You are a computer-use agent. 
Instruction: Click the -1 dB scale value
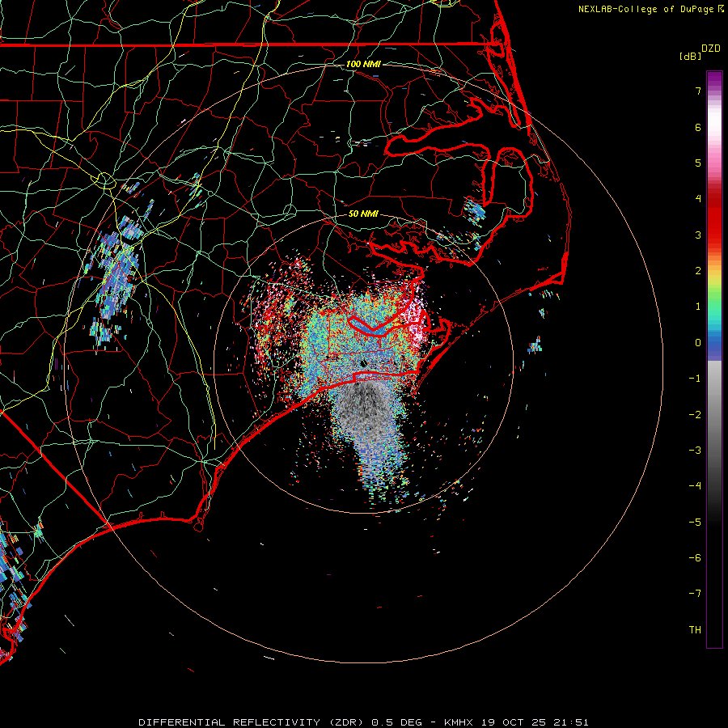pyautogui.click(x=695, y=379)
